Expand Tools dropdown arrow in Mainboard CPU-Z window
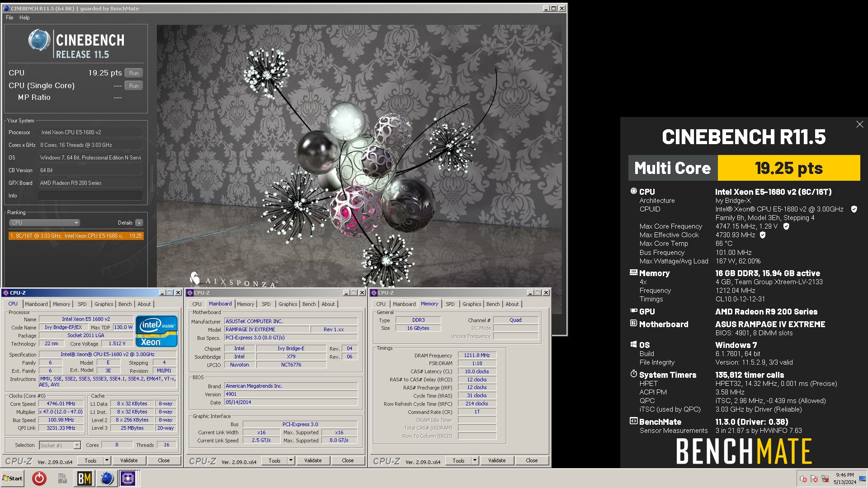This screenshot has width=868, height=488. tap(291, 460)
